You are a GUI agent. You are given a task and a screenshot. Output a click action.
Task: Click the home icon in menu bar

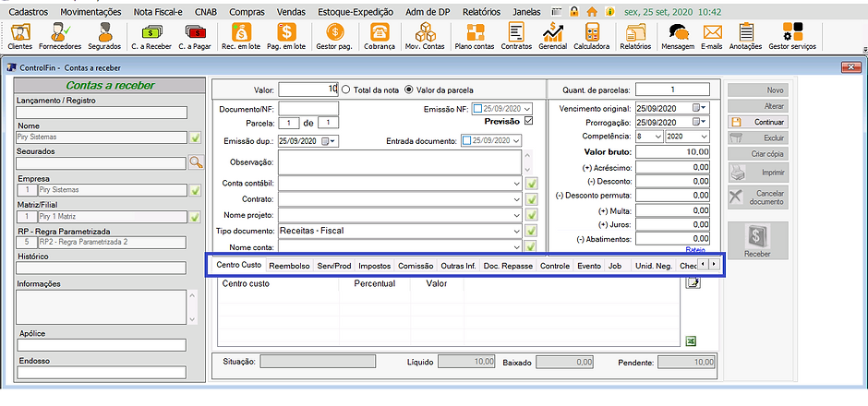592,12
